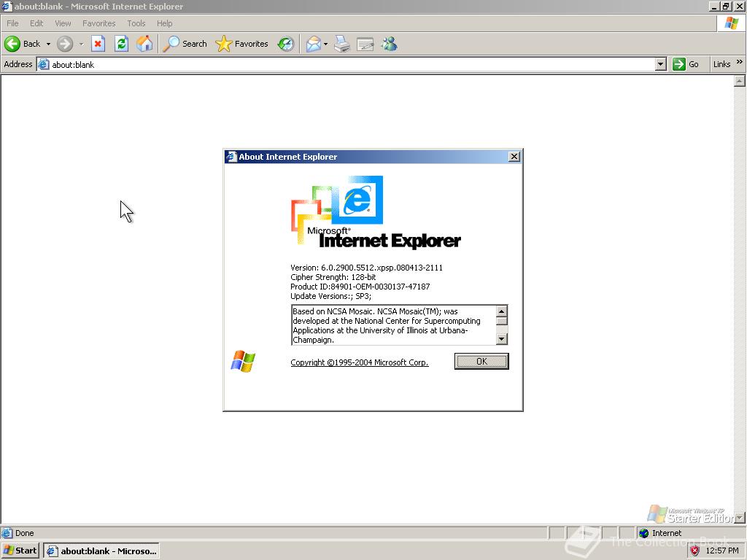Open the Tools menu
Screen dimensions: 747x560
coord(136,23)
